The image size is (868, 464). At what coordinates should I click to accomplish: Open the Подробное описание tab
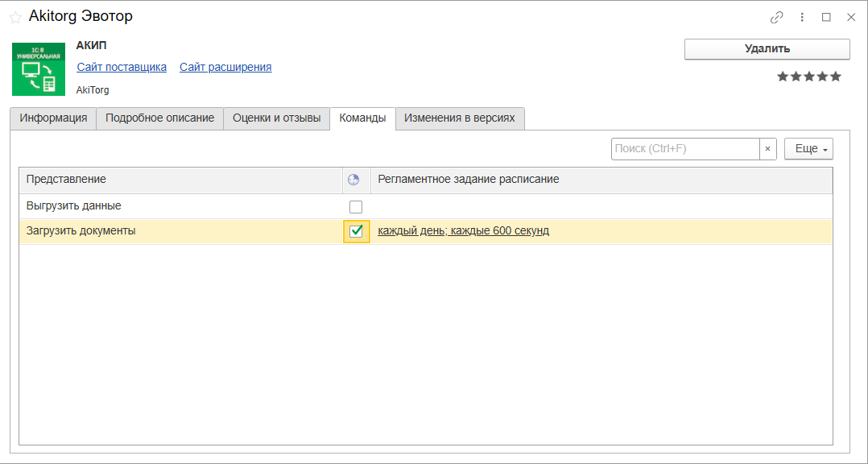(159, 118)
